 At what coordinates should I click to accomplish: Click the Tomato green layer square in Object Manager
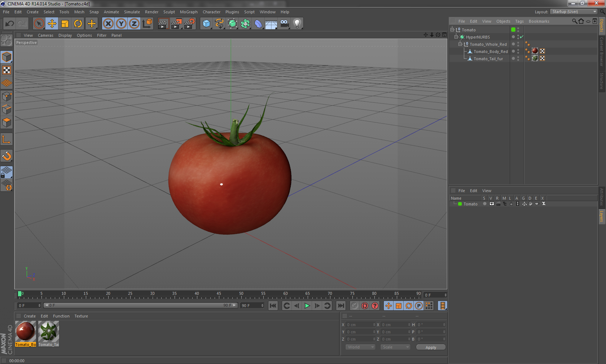(x=513, y=30)
